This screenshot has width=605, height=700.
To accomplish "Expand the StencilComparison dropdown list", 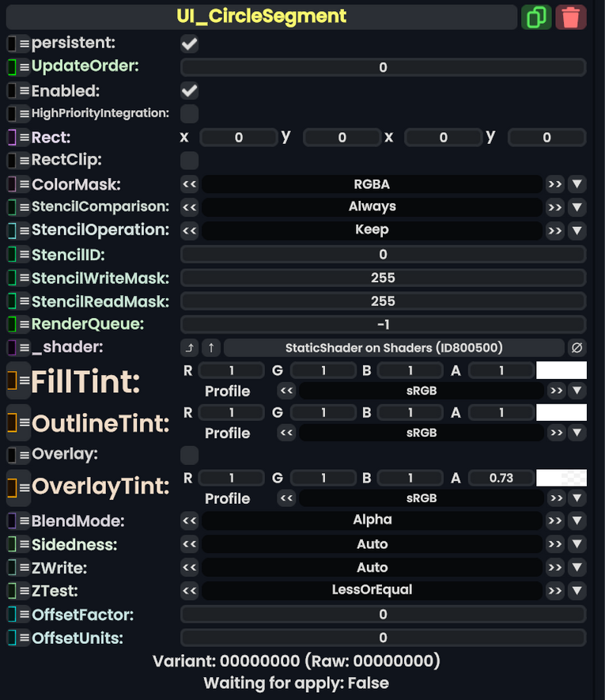I will tap(577, 207).
